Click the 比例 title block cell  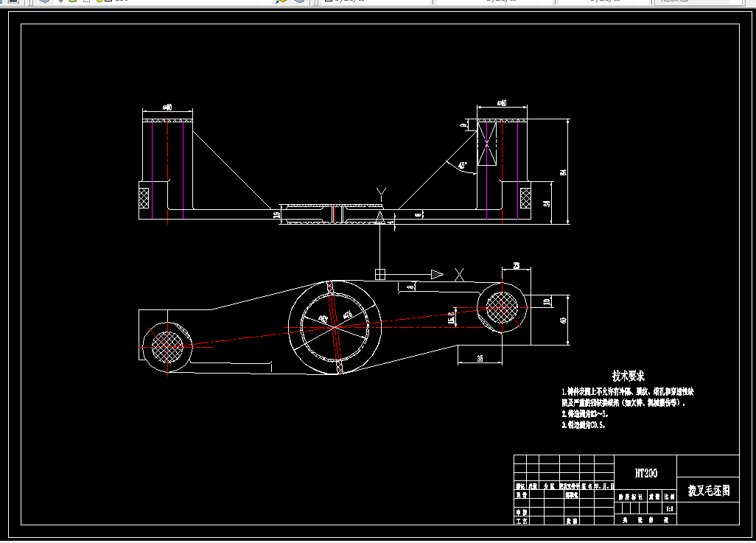(669, 497)
